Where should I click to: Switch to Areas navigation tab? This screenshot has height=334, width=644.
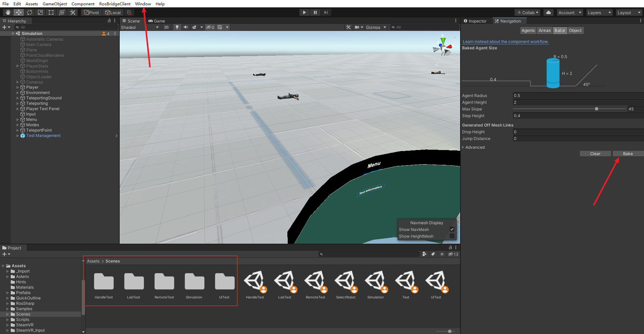(545, 31)
